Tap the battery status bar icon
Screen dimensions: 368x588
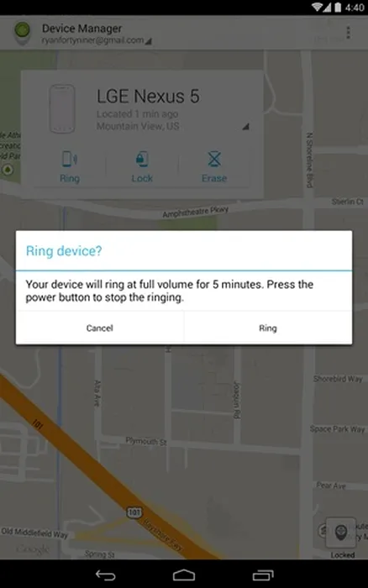point(338,7)
